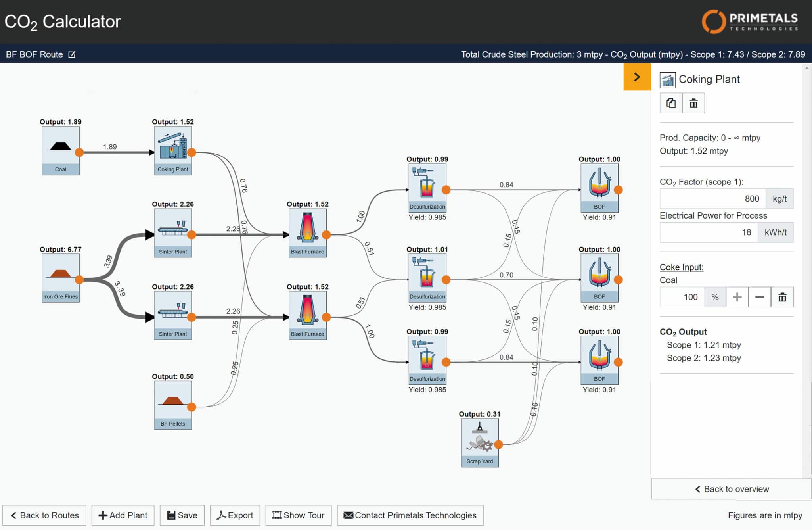Screen dimensions: 812x530
Task: Start the Show Tour walkthrough
Action: coord(298,515)
